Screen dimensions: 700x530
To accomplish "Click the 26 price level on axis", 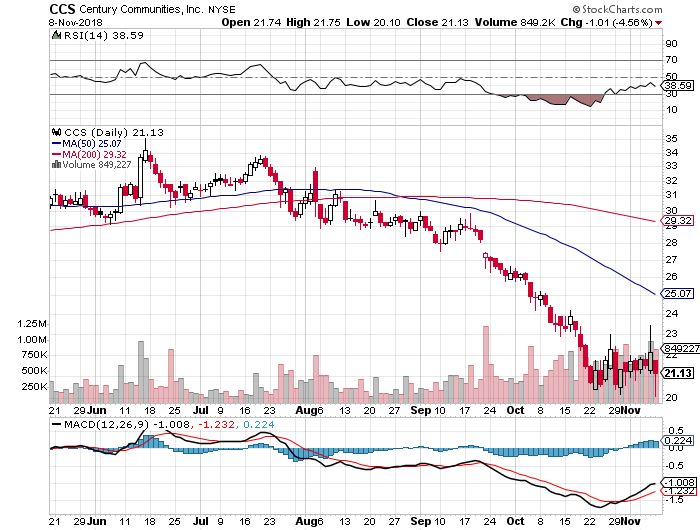I will (x=671, y=276).
